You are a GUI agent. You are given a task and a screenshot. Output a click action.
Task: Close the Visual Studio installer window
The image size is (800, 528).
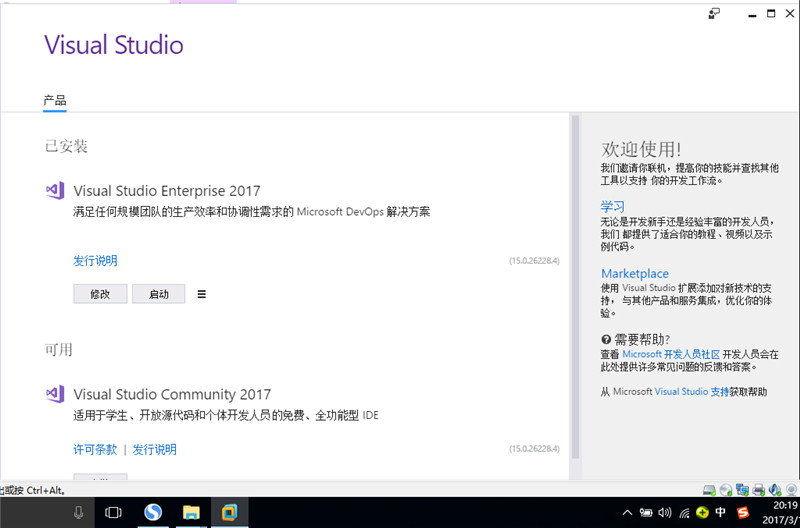pyautogui.click(x=790, y=14)
